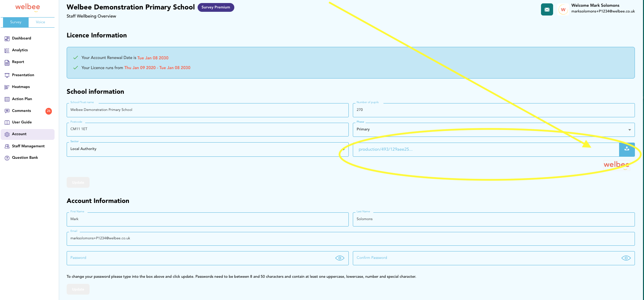Screen dimensions: 644x300
Task: Click the School/Trust name input field
Action: pos(207,110)
